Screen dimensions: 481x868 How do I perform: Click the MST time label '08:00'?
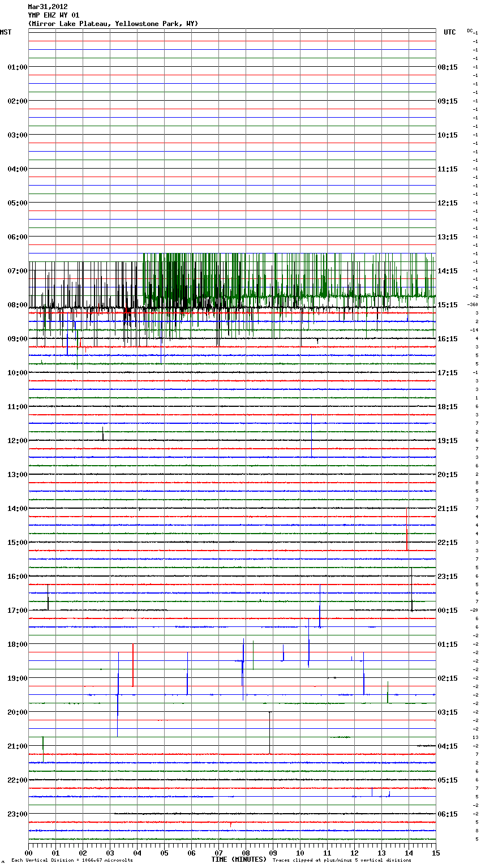[18, 305]
